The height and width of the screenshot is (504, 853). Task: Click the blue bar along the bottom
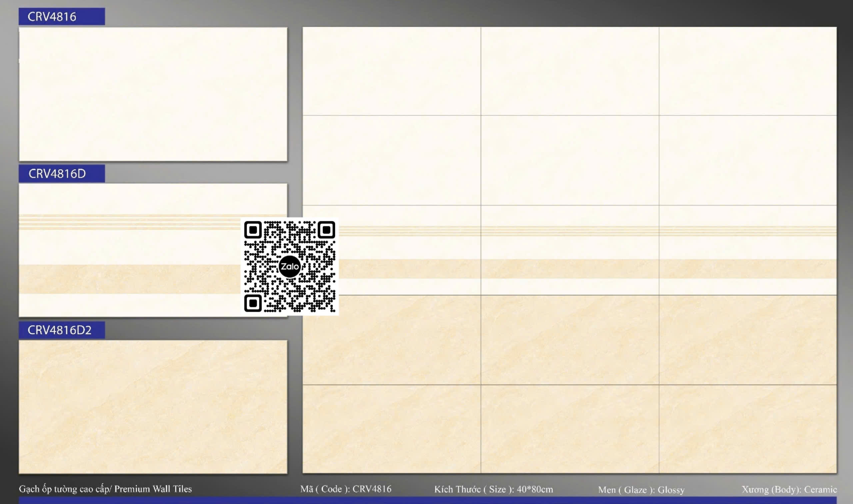point(427,501)
